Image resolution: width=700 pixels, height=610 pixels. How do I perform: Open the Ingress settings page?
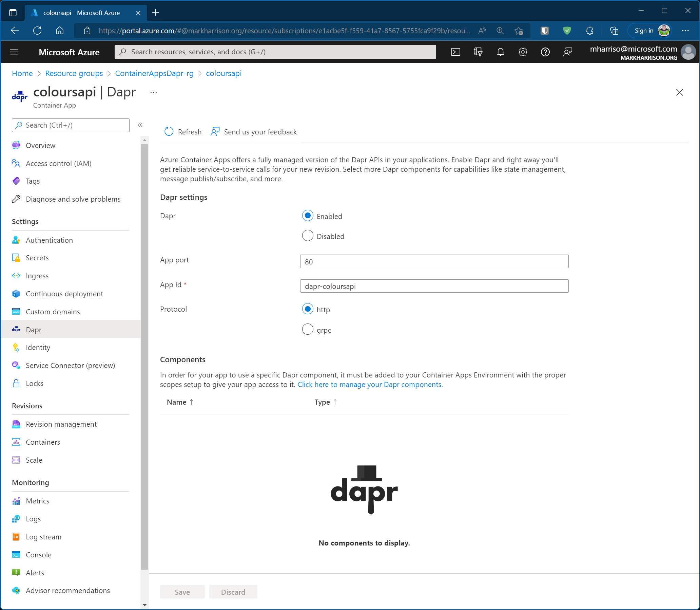pyautogui.click(x=37, y=276)
